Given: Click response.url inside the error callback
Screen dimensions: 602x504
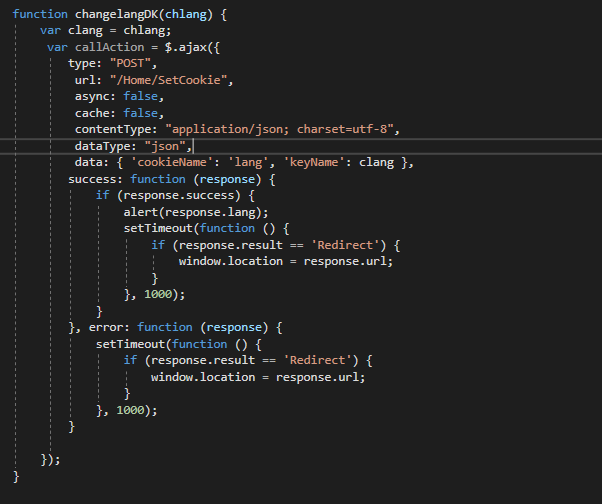Looking at the screenshot, I should 317,377.
